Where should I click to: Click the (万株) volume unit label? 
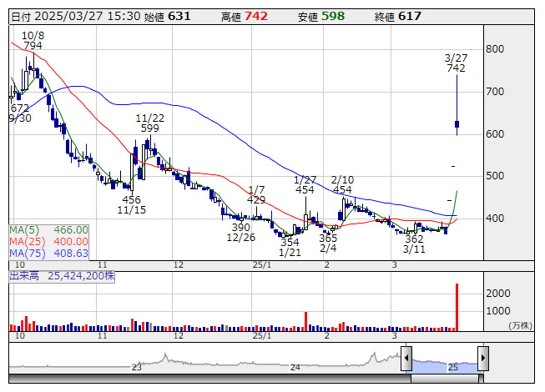point(520,325)
